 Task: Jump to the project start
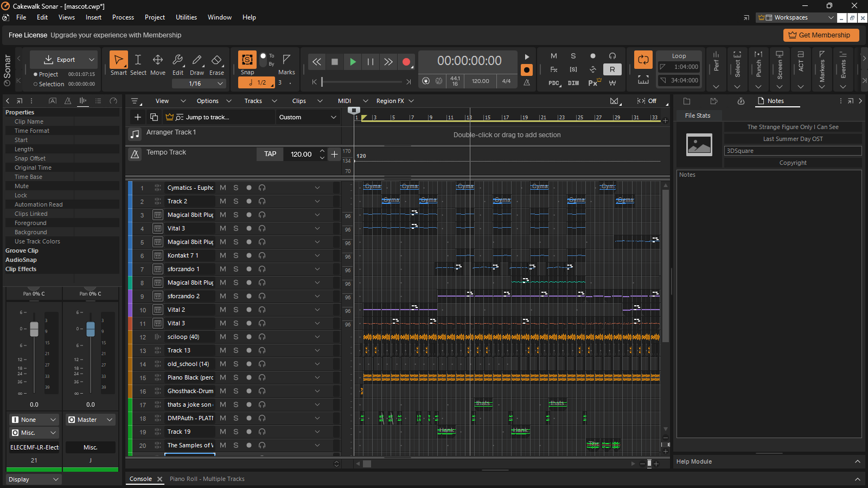click(314, 82)
